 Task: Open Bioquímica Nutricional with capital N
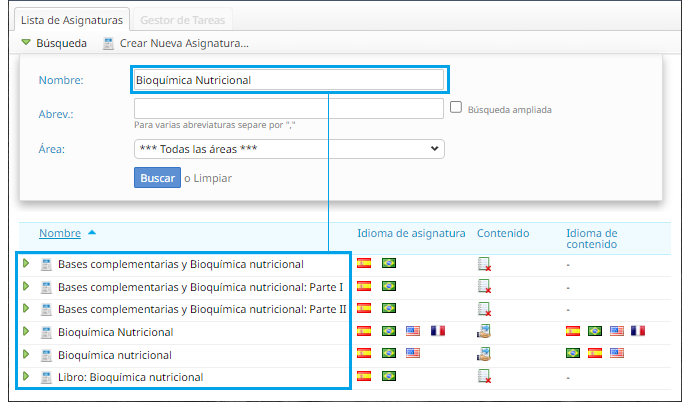(115, 332)
